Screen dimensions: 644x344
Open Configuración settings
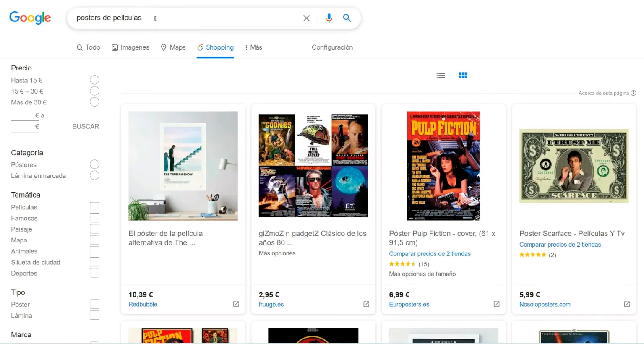click(332, 47)
